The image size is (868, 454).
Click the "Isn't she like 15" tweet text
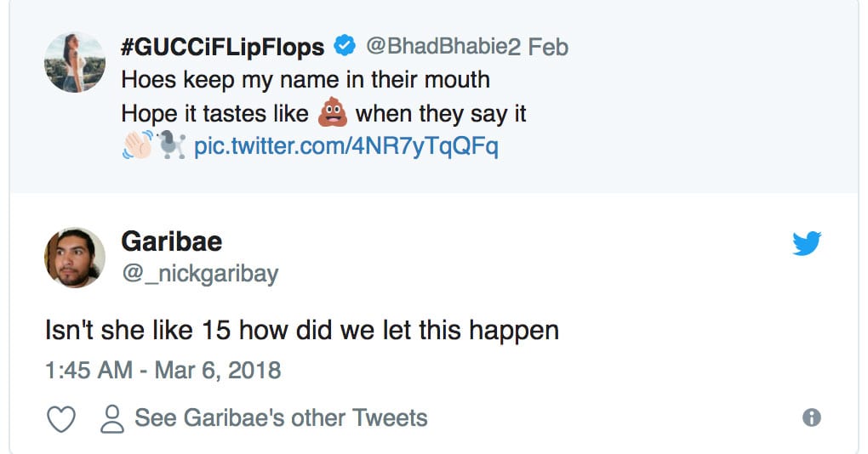point(301,330)
